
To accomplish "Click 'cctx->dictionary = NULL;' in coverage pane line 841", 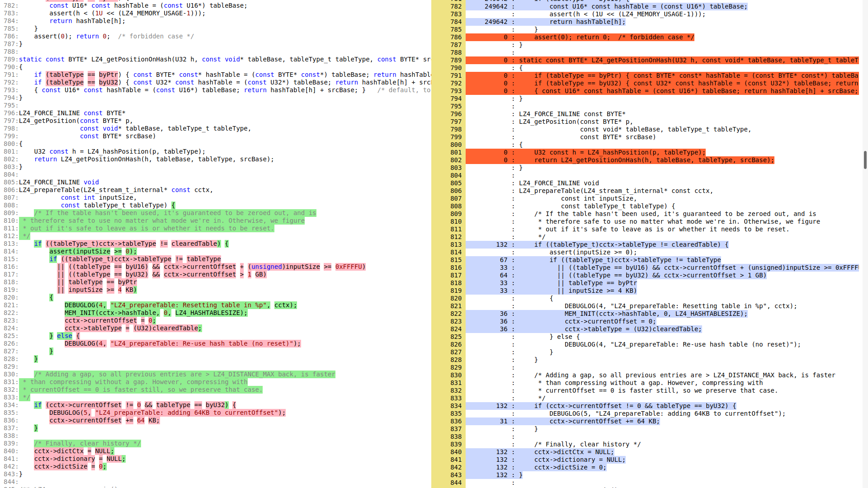I will tap(580, 460).
